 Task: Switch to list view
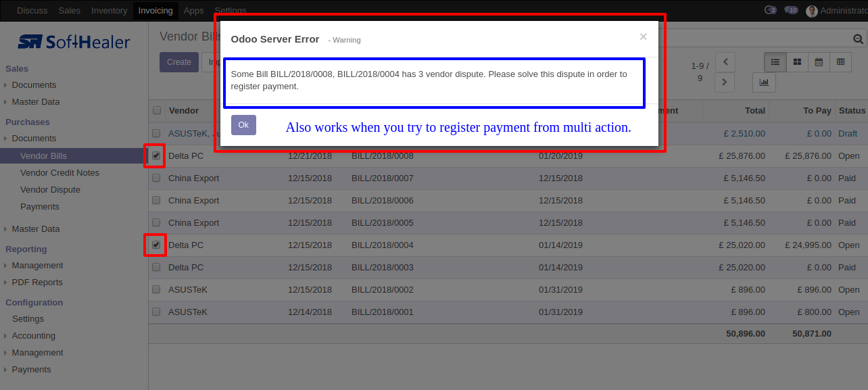[x=775, y=62]
